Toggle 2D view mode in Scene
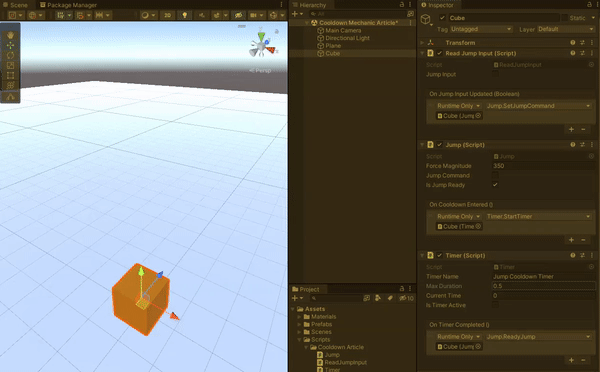 point(167,15)
